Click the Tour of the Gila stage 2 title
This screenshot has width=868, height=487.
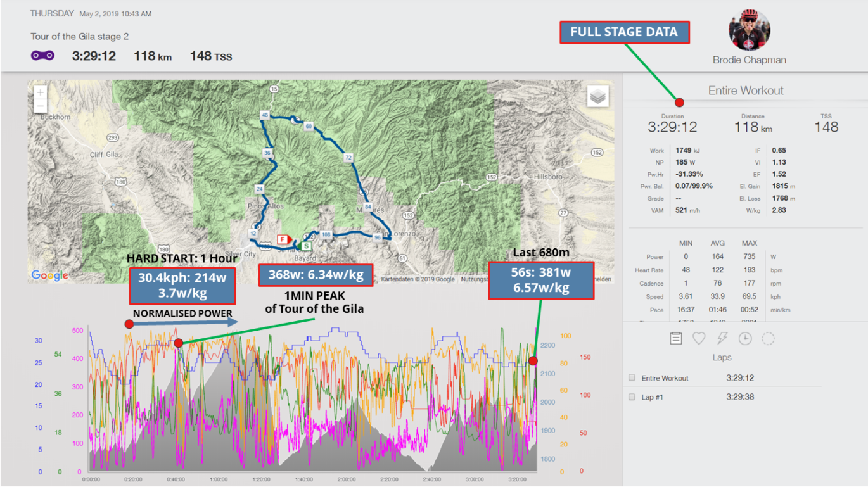click(79, 37)
